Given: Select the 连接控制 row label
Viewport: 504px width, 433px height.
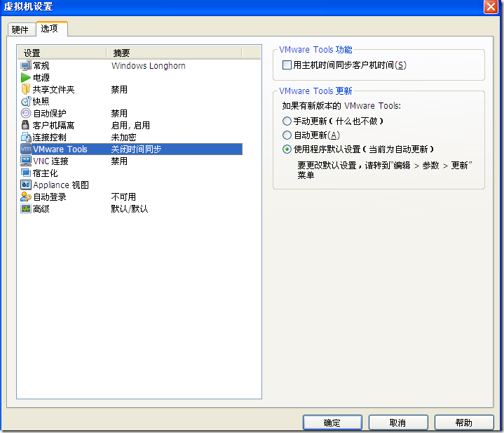Looking at the screenshot, I should click(50, 138).
